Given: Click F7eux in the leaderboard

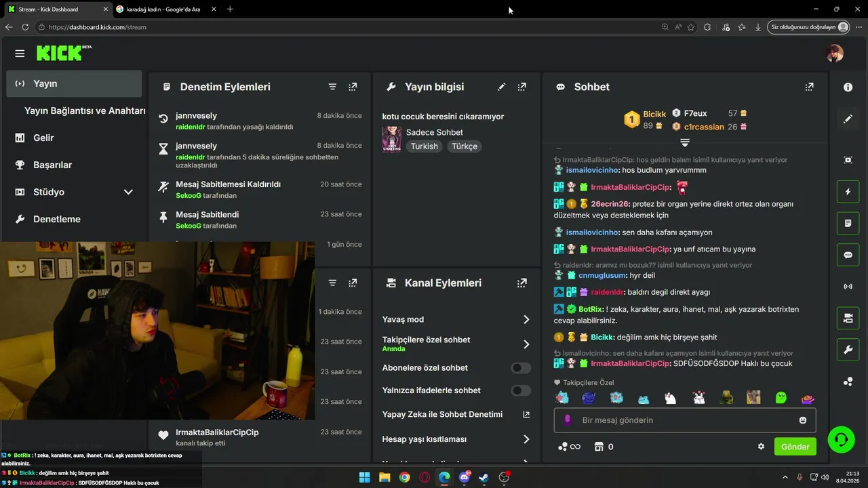Looking at the screenshot, I should pos(695,113).
